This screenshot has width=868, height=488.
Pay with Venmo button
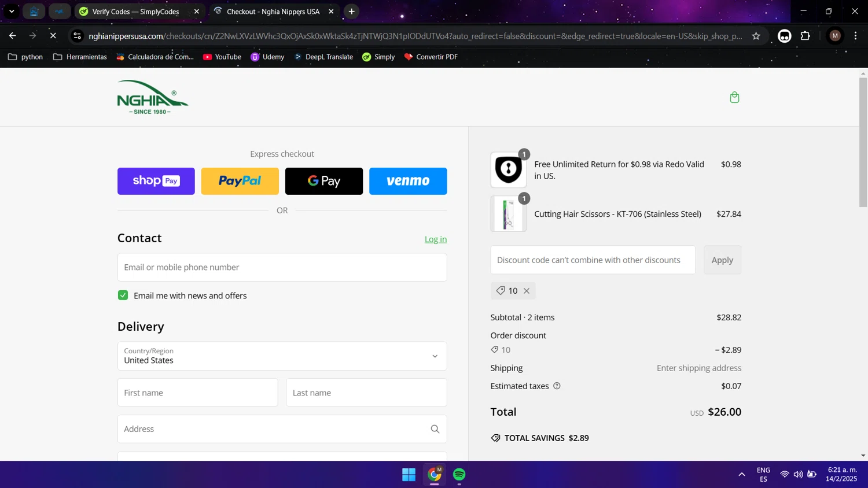pos(408,181)
